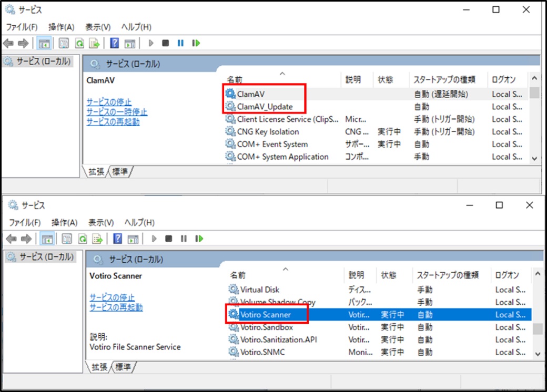Pause service icon in bottom window toolbar

pos(184,239)
